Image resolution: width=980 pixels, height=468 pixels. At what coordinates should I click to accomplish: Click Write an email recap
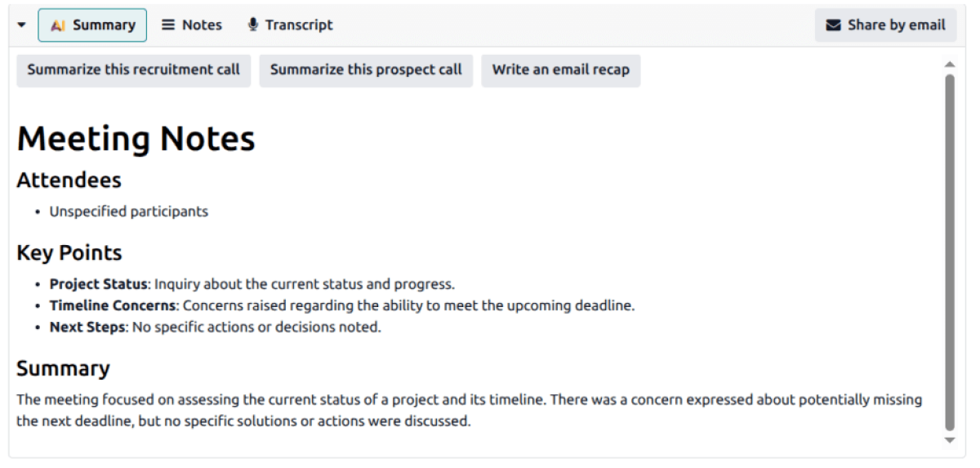(x=560, y=70)
